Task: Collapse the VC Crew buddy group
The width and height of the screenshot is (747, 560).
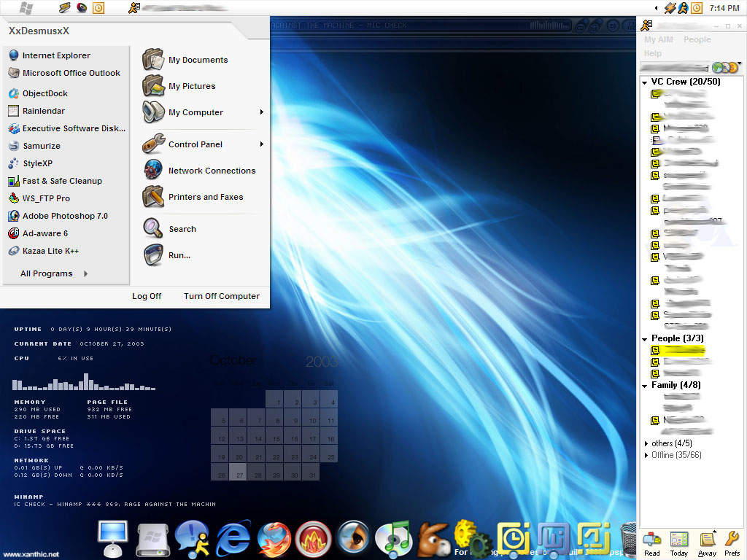Action: coord(645,82)
